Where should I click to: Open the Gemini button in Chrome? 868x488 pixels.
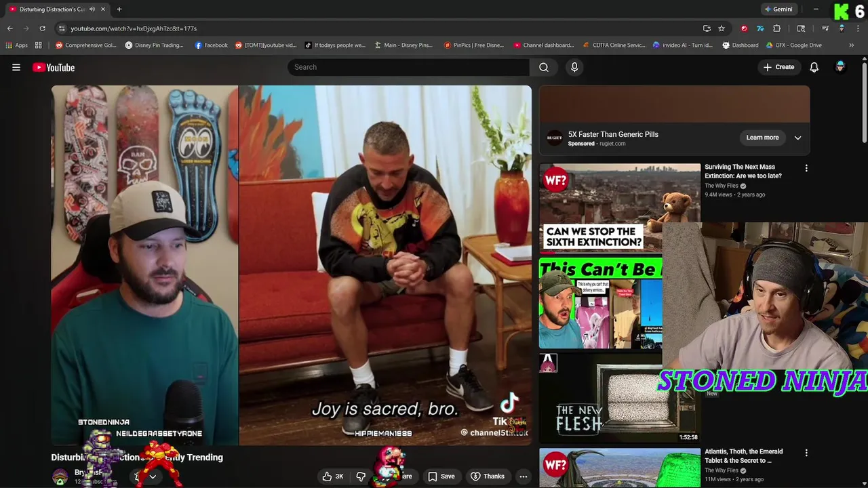coord(778,9)
